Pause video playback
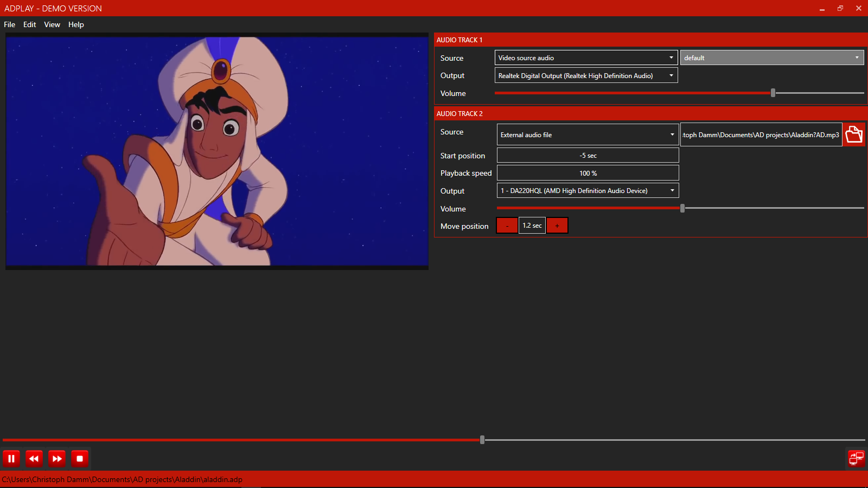Image resolution: width=868 pixels, height=488 pixels. click(x=11, y=459)
